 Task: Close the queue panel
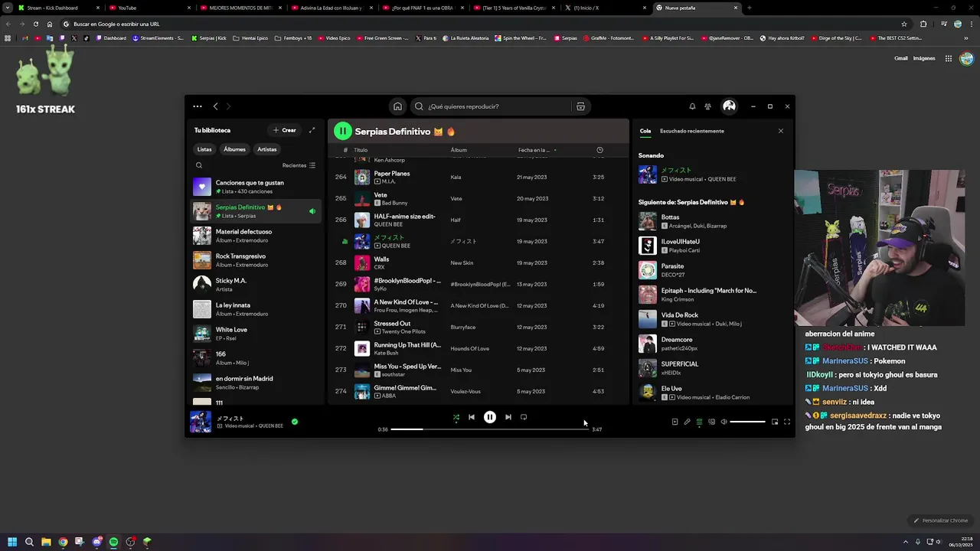781,131
